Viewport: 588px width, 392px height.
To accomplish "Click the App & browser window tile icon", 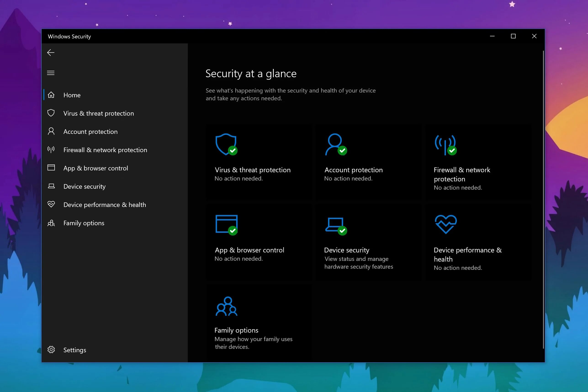I will coord(226,224).
